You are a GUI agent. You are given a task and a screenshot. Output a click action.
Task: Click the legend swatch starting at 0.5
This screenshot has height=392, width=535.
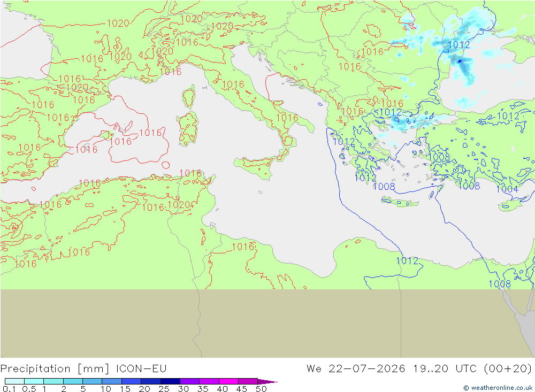[x=34, y=381]
